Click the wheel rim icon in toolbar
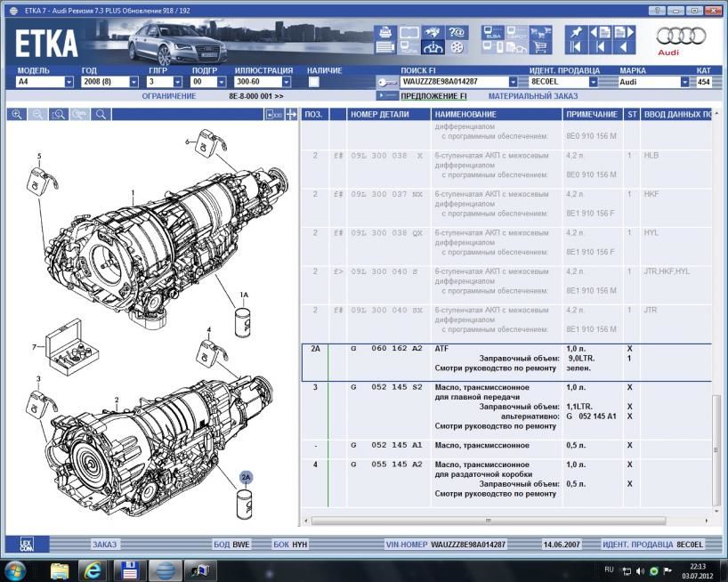 [x=457, y=47]
